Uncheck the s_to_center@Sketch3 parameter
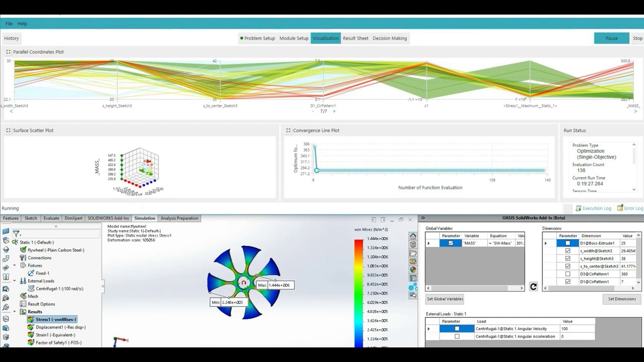The width and height of the screenshot is (644, 362). coord(568,266)
